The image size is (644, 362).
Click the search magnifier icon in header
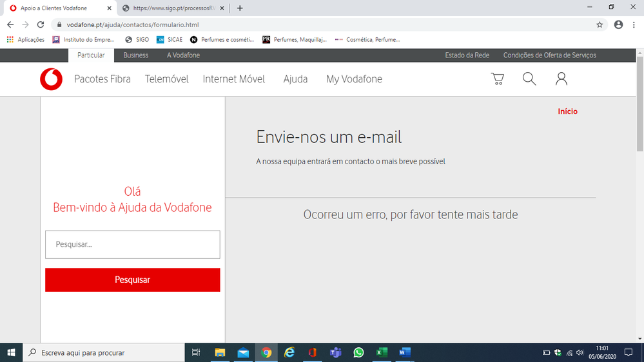529,79
